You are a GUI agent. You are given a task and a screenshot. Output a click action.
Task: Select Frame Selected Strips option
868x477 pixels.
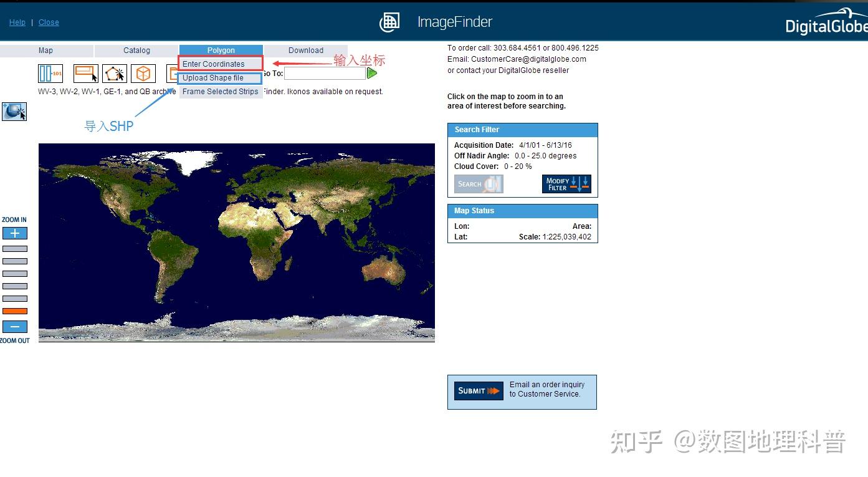pyautogui.click(x=220, y=91)
